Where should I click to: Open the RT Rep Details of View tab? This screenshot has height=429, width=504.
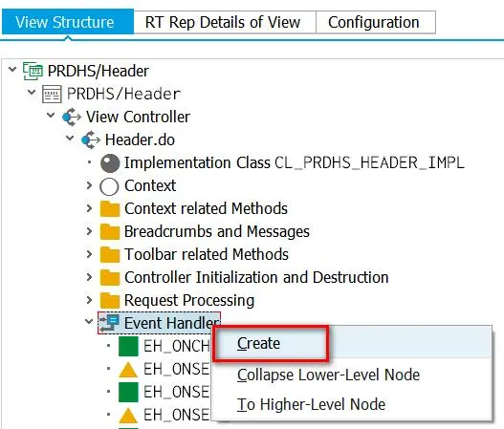225,23
